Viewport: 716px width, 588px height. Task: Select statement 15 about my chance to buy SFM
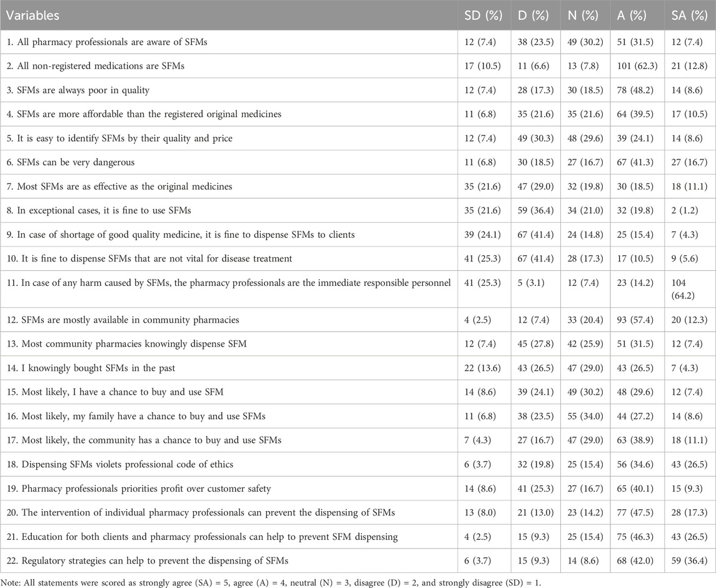click(358, 392)
